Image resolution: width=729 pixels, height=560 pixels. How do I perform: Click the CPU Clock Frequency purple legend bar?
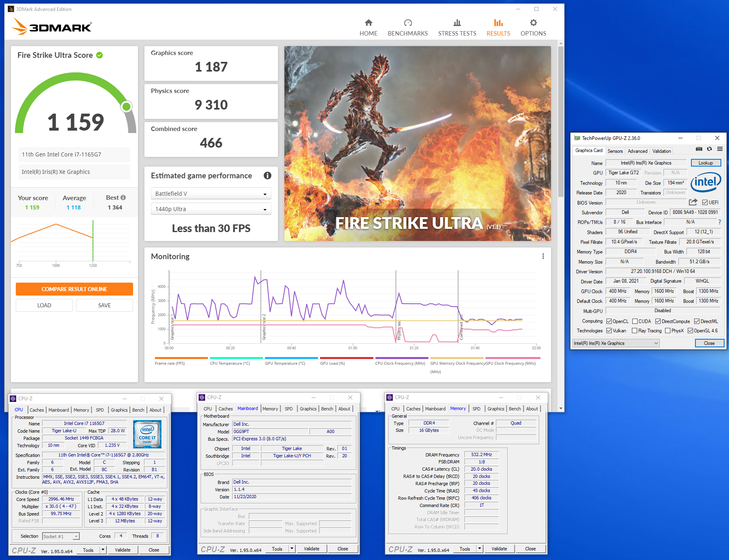click(402, 358)
